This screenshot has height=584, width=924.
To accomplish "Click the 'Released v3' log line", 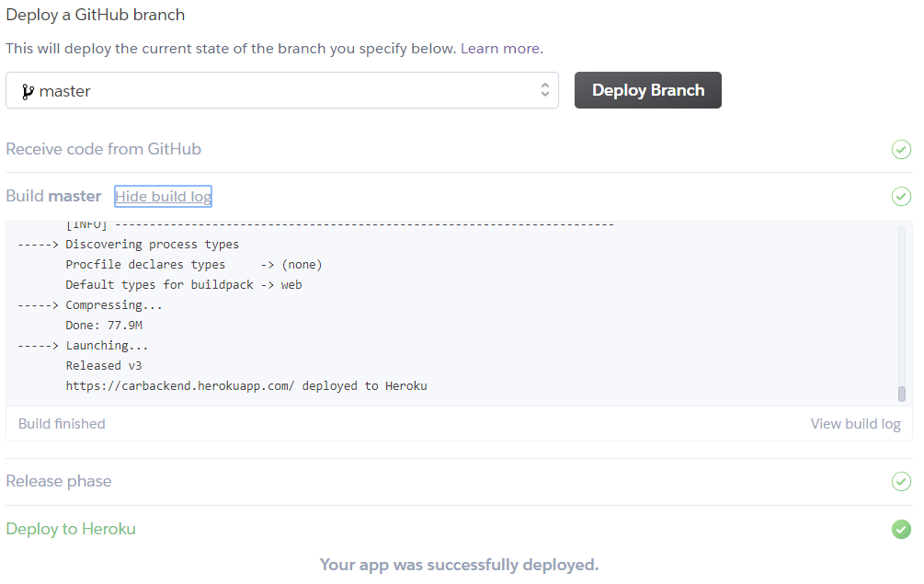I will coord(104,366).
